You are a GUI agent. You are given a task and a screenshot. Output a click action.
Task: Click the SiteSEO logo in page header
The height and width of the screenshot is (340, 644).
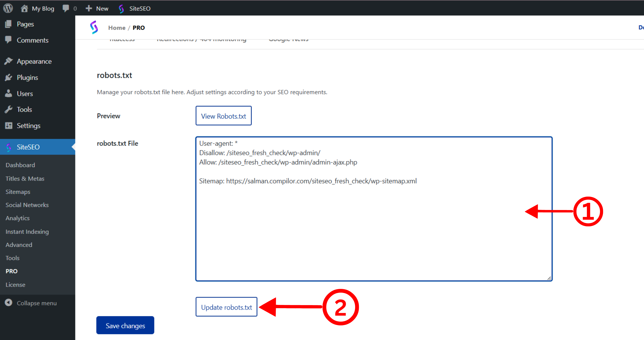click(x=94, y=27)
